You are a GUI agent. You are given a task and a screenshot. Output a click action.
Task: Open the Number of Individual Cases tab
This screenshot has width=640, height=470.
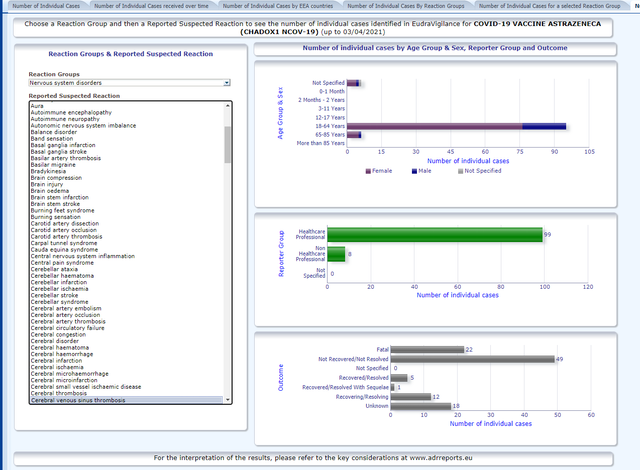point(46,6)
